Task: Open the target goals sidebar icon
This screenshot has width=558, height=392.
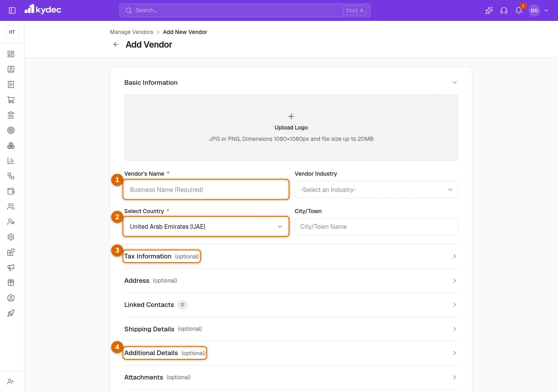Action: click(11, 130)
